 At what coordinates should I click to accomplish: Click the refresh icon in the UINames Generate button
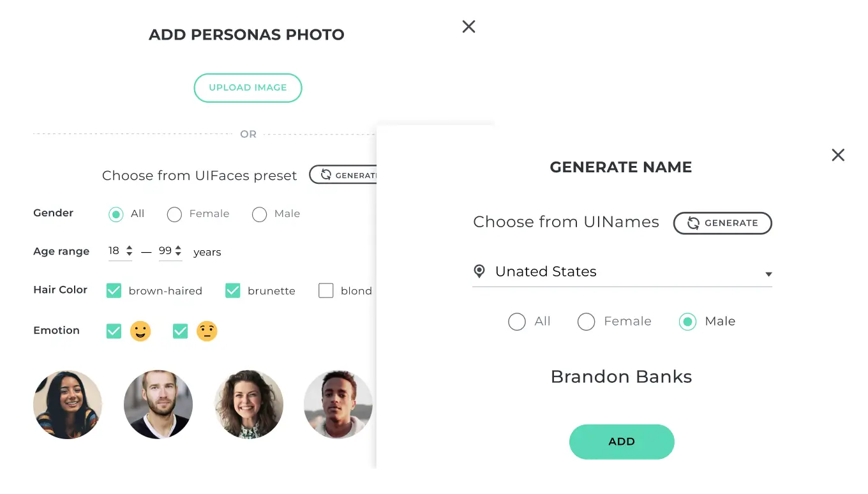693,223
